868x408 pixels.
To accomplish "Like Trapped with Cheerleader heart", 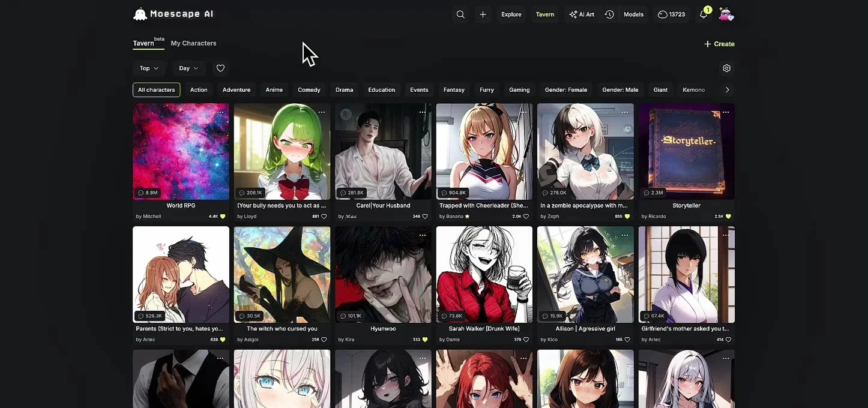I will pyautogui.click(x=526, y=217).
